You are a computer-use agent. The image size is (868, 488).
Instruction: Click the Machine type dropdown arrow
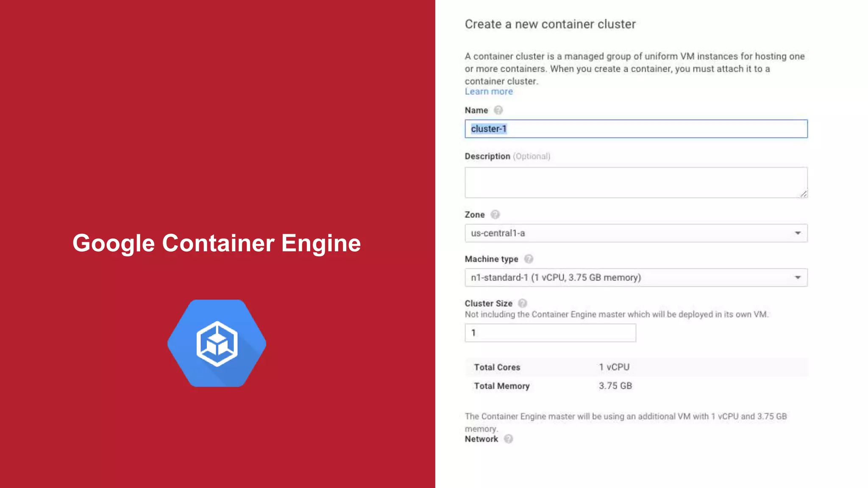(798, 277)
